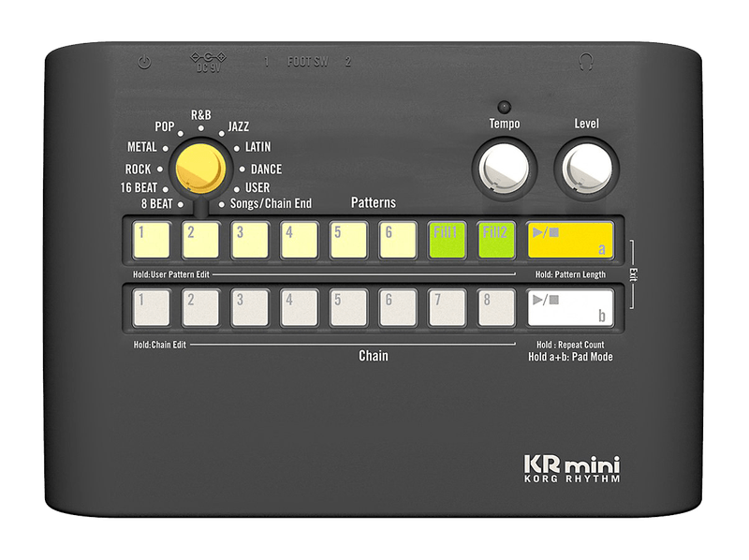Trigger the green Fill2 pad

496,240
